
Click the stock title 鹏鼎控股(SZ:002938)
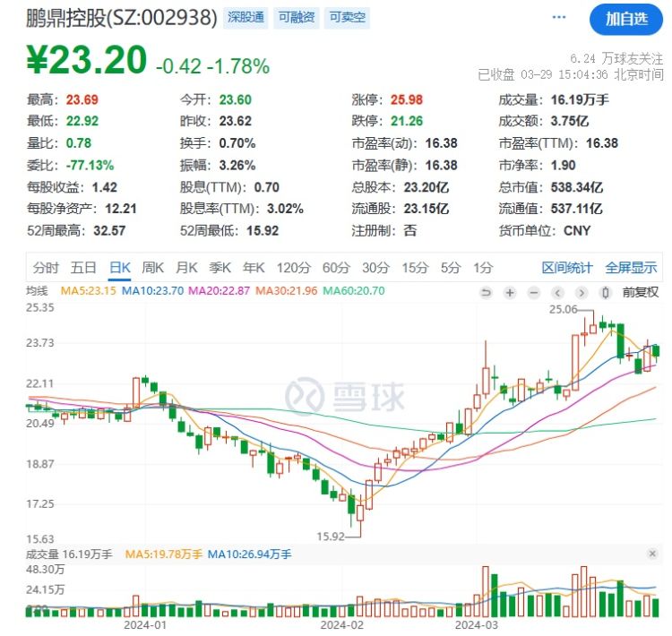(122, 18)
